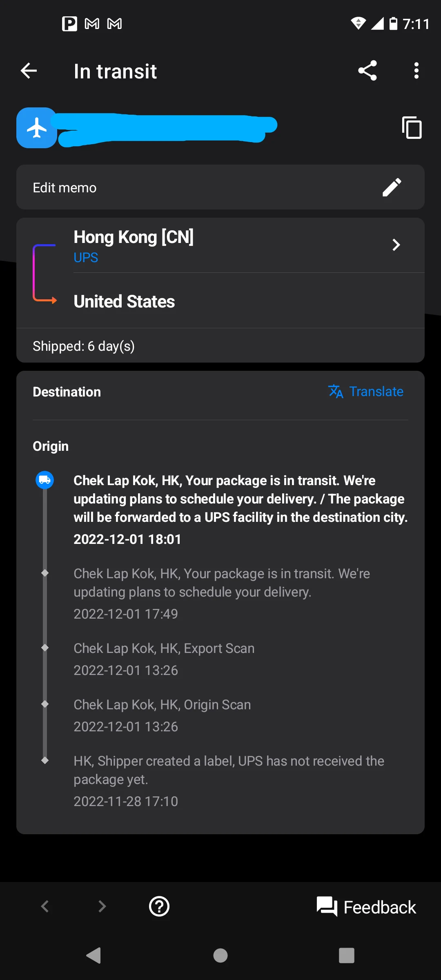Open the UPS carrier link
This screenshot has width=441, height=980.
click(86, 258)
